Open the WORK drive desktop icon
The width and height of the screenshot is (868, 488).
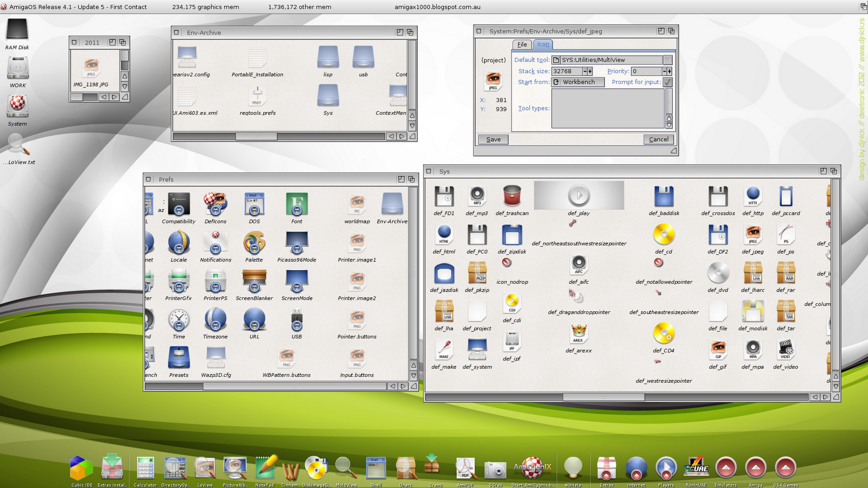[x=18, y=69]
